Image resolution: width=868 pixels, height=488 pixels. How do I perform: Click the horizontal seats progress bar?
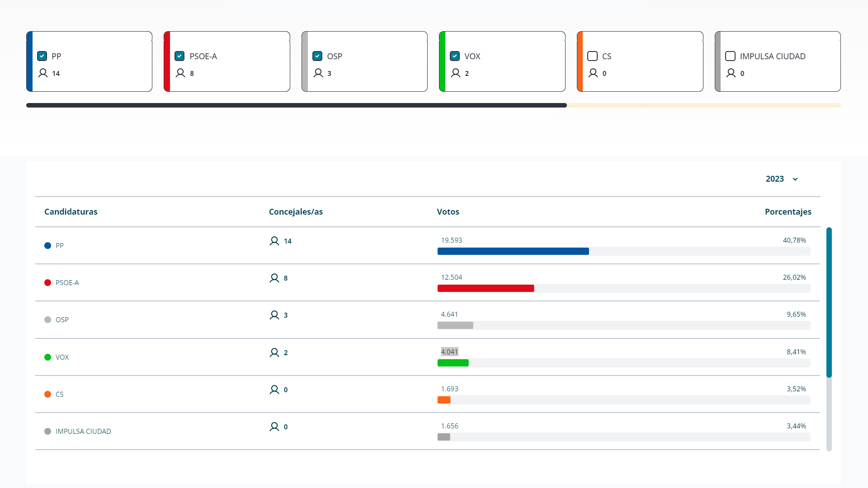[x=296, y=105]
